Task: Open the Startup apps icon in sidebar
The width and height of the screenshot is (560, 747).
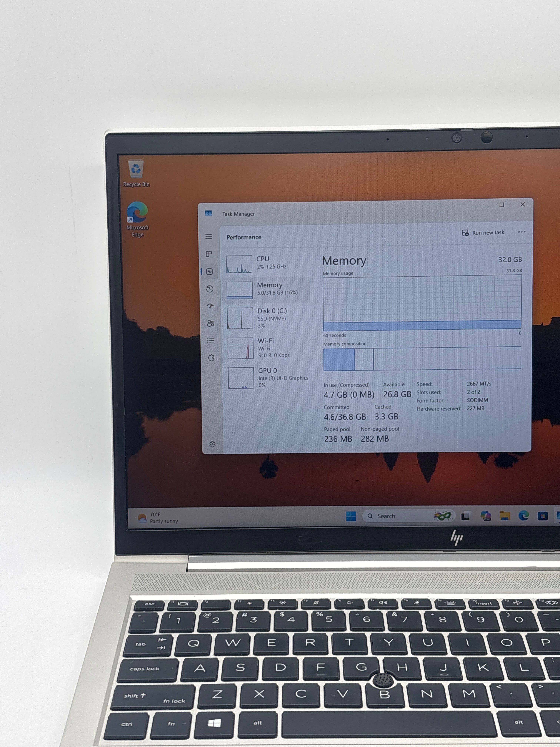Action: (x=210, y=306)
